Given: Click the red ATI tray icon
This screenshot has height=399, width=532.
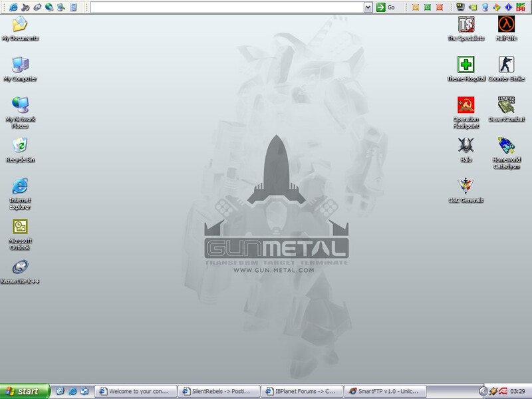Looking at the screenshot, I should point(503,391).
